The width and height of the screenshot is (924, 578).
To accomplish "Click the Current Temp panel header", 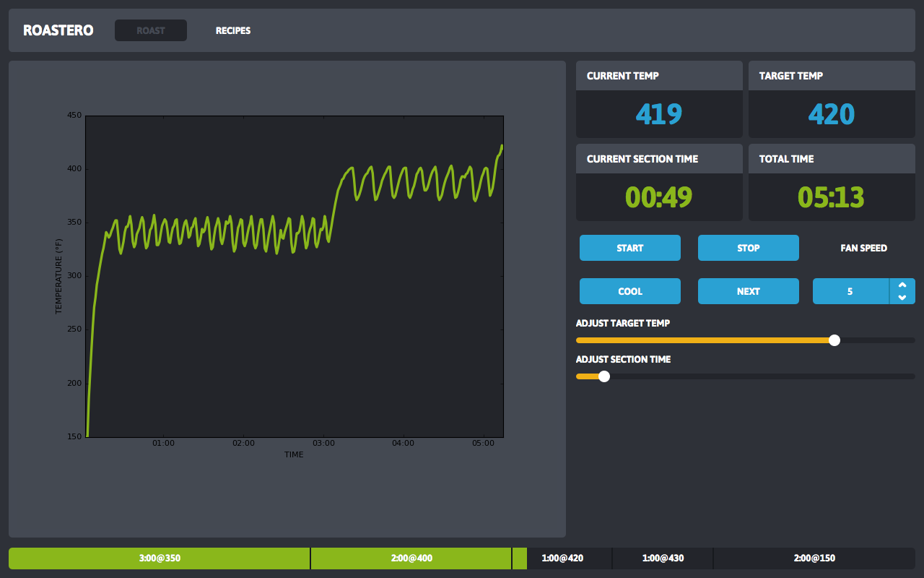I will point(659,76).
